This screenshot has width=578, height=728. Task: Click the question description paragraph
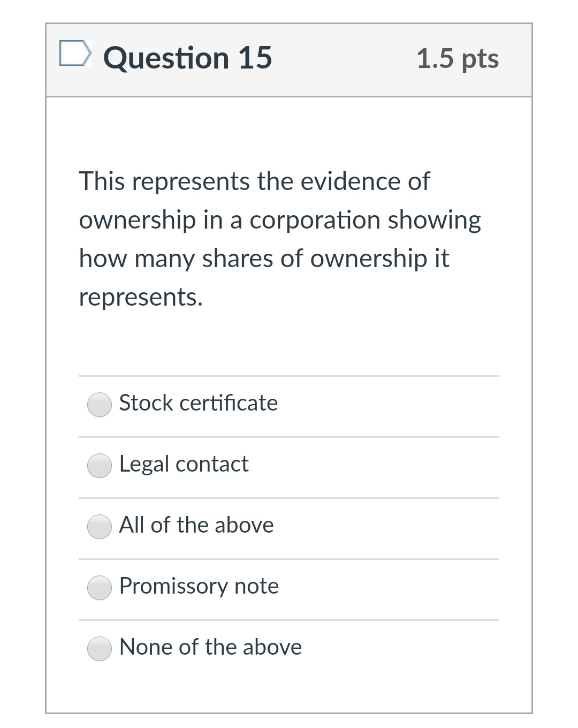278,238
